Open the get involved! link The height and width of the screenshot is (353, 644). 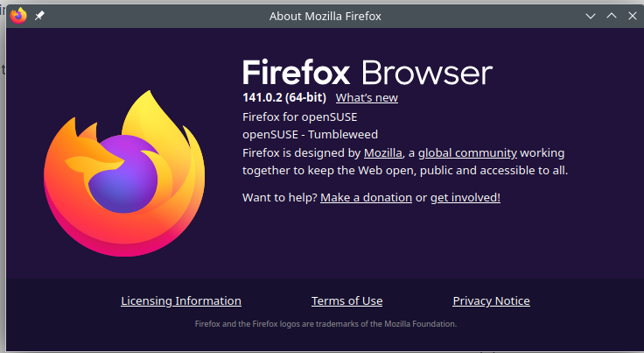coord(465,198)
